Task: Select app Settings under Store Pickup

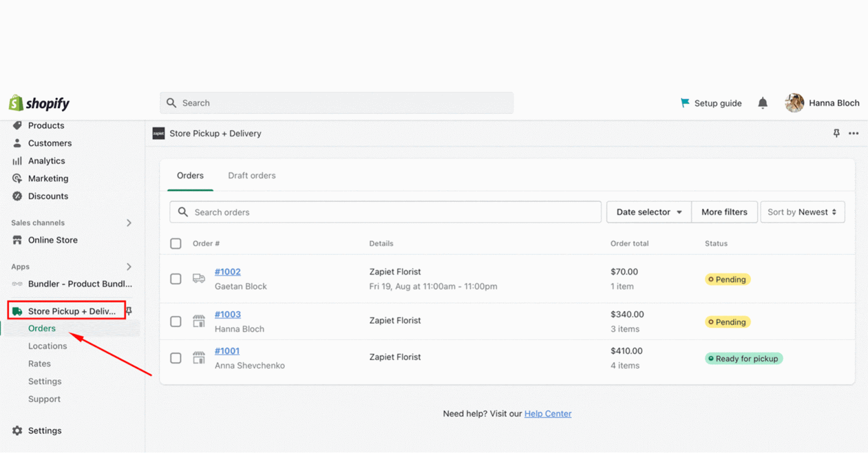Action: click(45, 381)
